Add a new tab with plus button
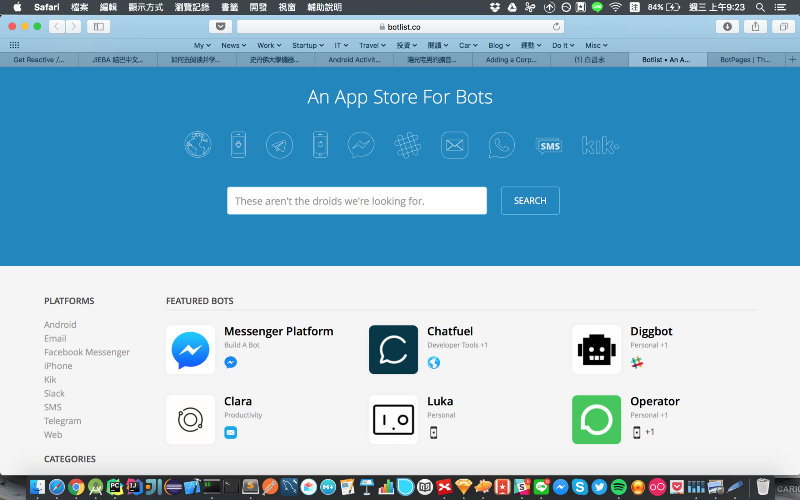Viewport: 800px width, 500px height. pos(792,60)
